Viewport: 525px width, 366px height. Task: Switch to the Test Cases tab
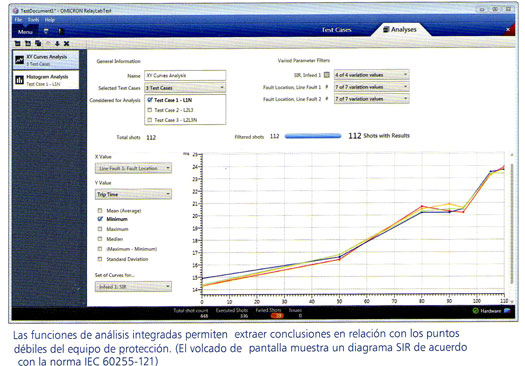tap(336, 30)
